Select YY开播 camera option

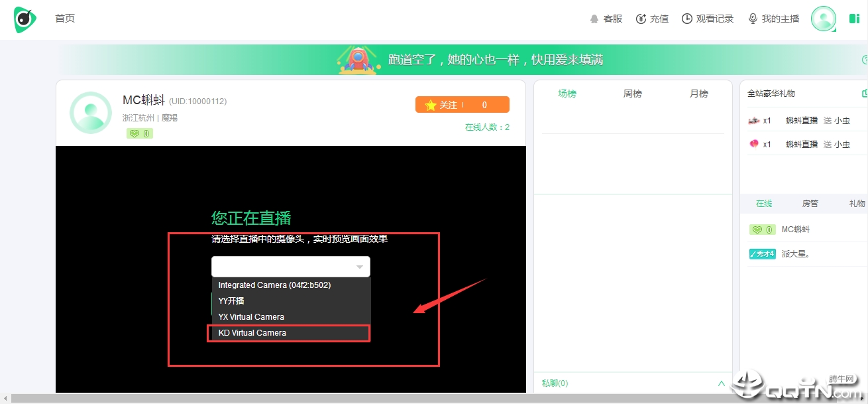(291, 301)
